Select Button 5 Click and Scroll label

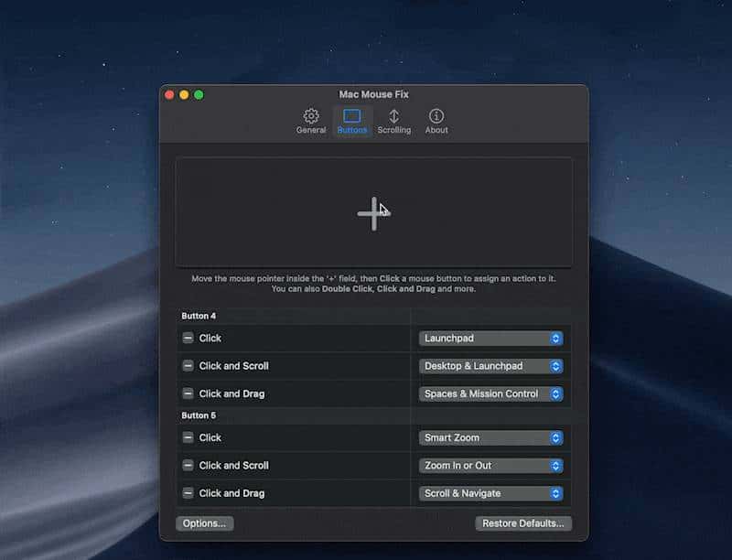pyautogui.click(x=234, y=465)
